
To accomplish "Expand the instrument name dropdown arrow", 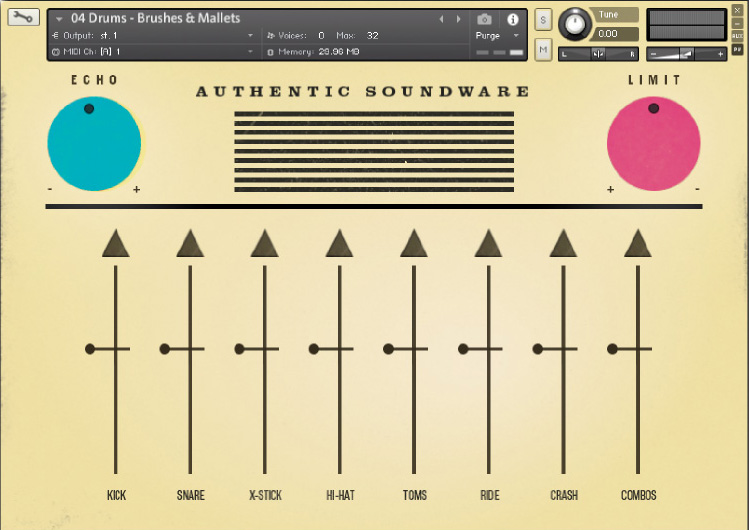I will (x=59, y=19).
